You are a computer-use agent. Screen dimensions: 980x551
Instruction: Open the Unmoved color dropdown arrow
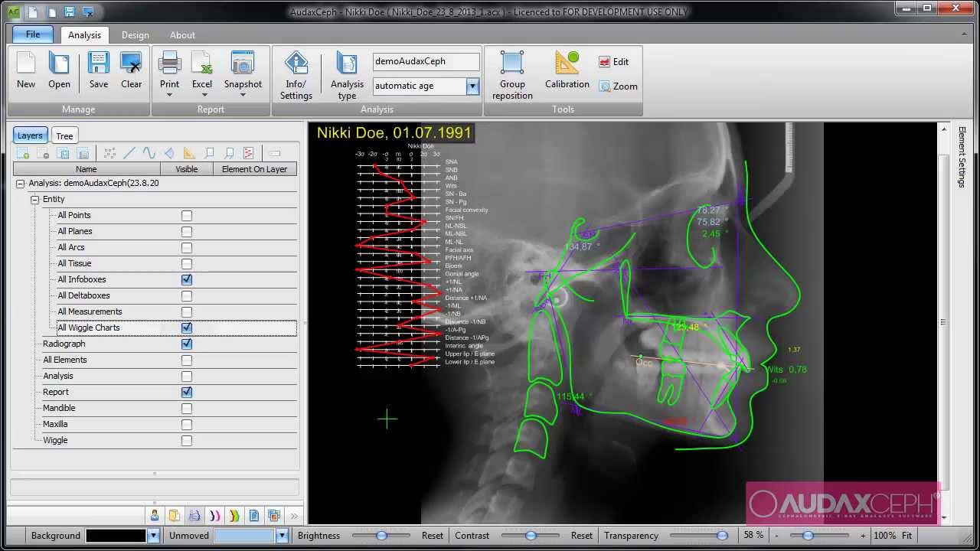tap(282, 536)
